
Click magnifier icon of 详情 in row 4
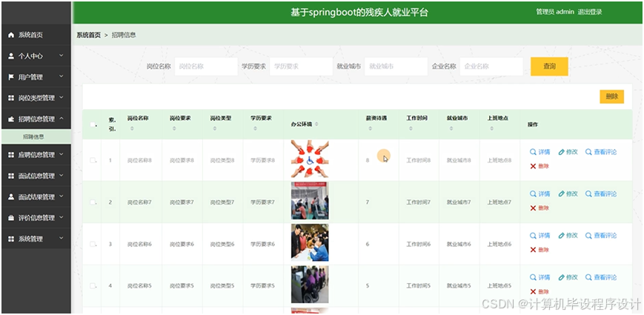click(x=533, y=278)
